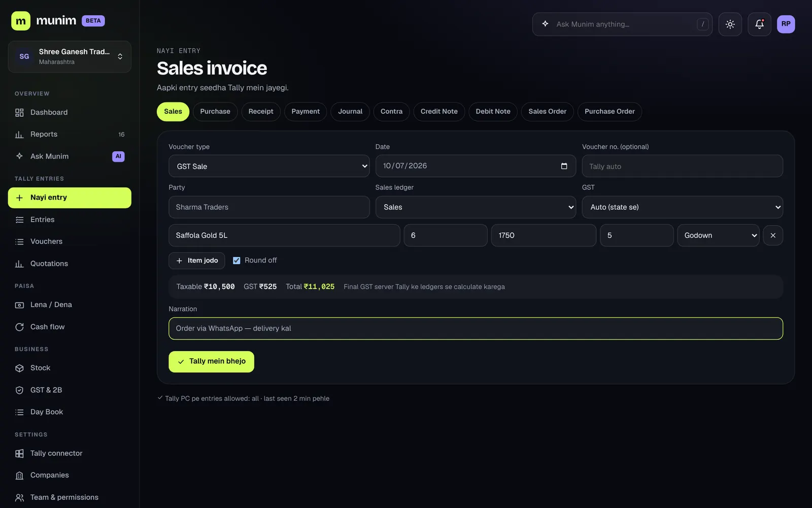Click the Voucher no. Tally auto field
Viewport: 812px width, 508px height.
pos(682,166)
